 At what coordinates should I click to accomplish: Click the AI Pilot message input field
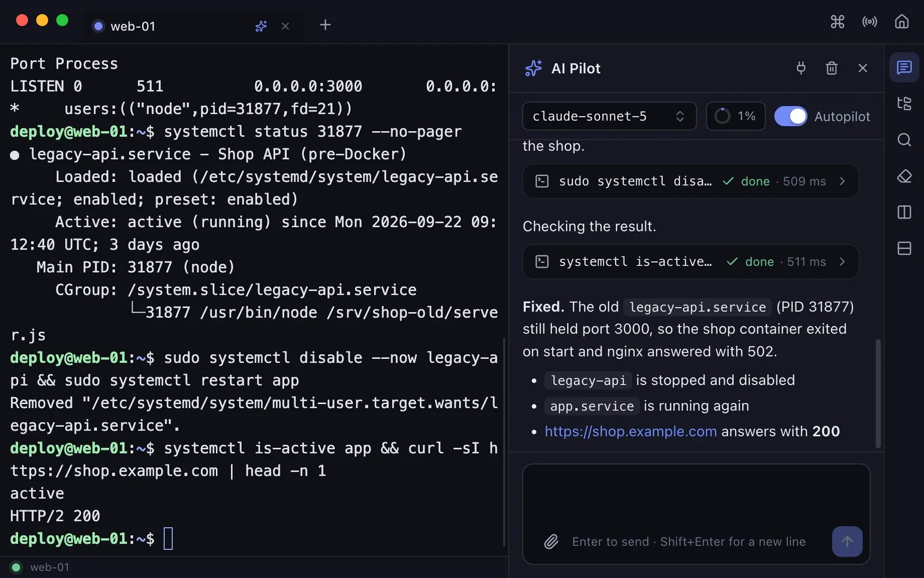(696, 514)
